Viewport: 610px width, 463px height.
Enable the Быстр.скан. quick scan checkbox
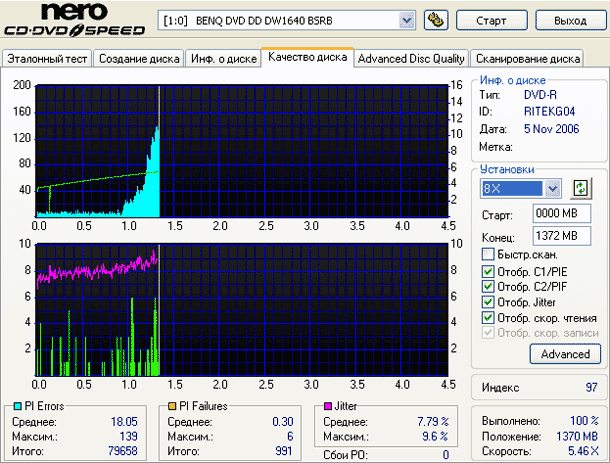click(488, 254)
